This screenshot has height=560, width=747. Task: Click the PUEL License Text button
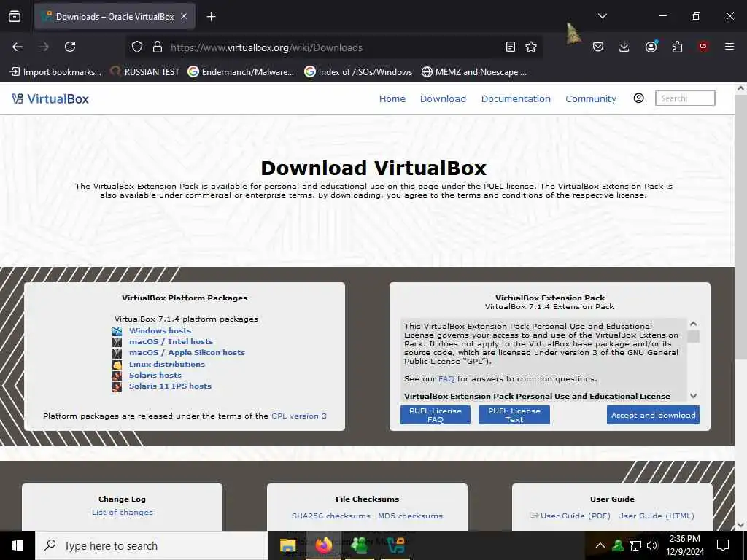514,415
